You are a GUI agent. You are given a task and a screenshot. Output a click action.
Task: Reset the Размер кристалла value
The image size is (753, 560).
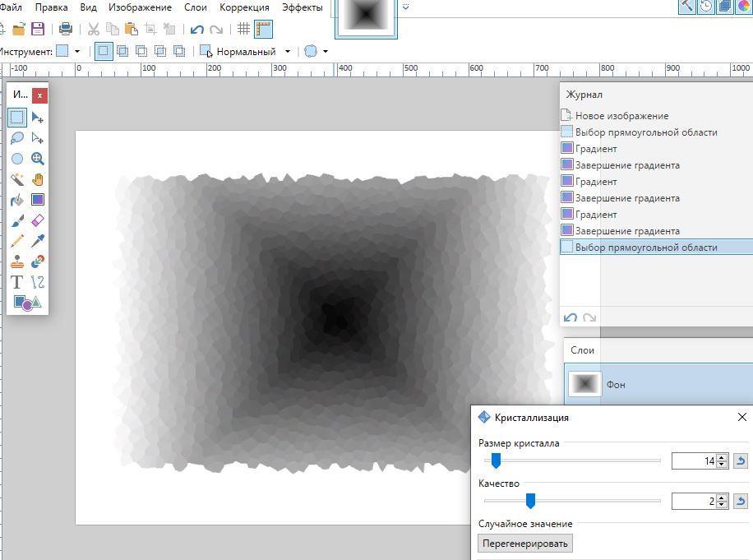point(740,461)
